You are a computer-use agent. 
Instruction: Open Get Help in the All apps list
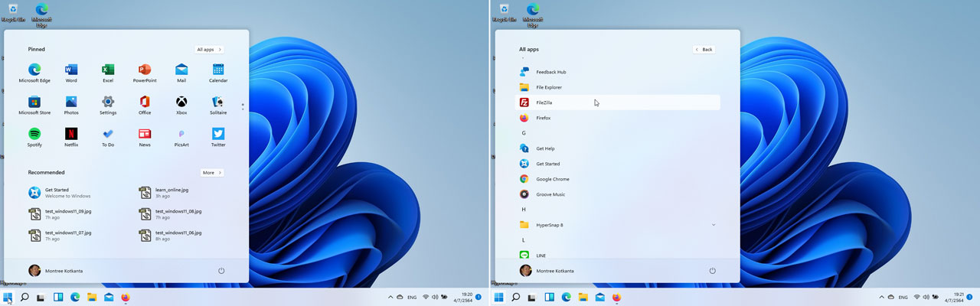point(619,148)
